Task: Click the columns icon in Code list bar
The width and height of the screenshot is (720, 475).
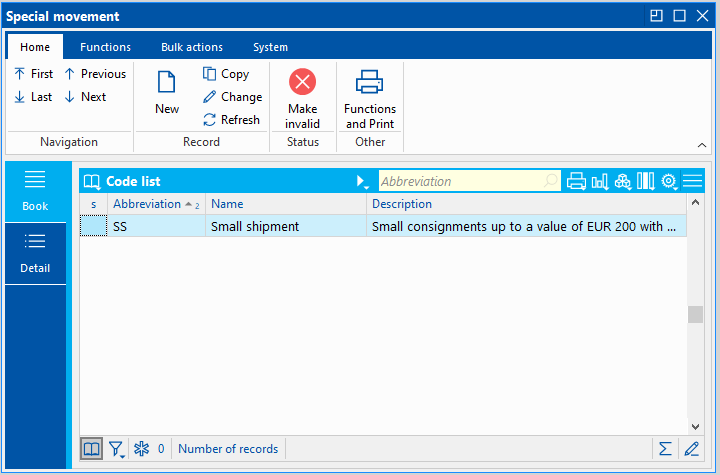Action: tap(645, 181)
